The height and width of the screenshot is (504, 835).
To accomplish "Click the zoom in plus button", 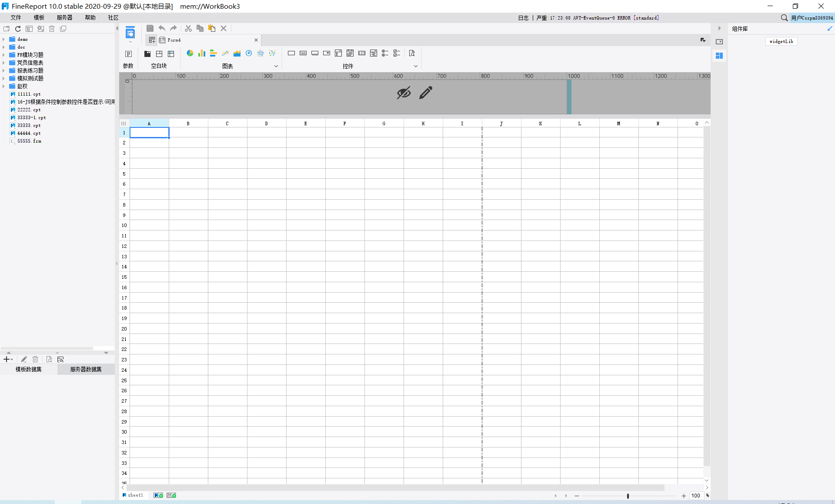I will click(x=684, y=496).
